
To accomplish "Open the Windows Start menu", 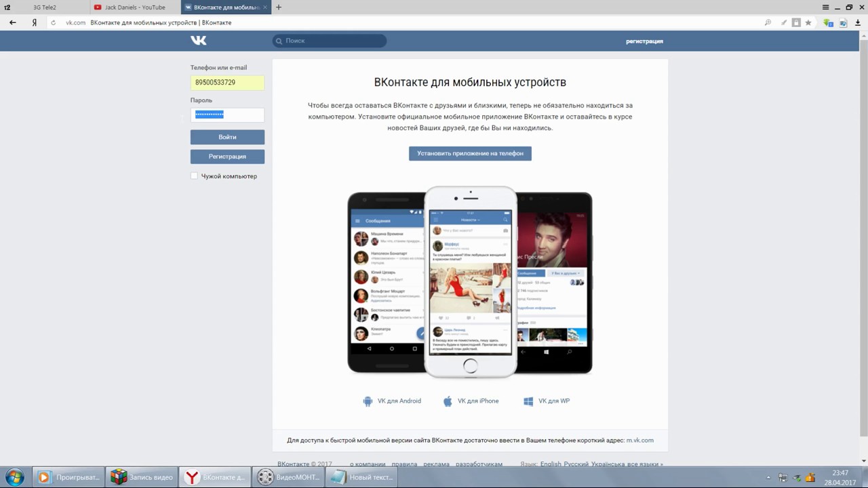I will point(14,477).
